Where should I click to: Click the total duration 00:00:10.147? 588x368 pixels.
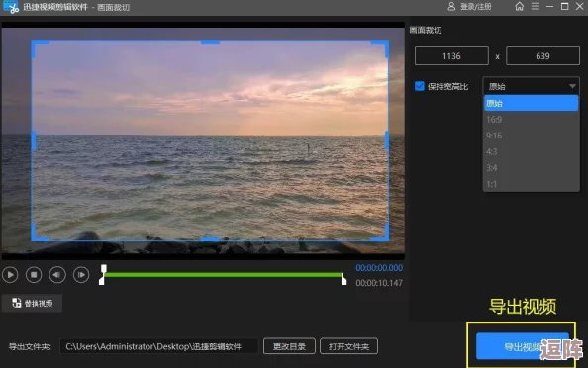click(379, 283)
